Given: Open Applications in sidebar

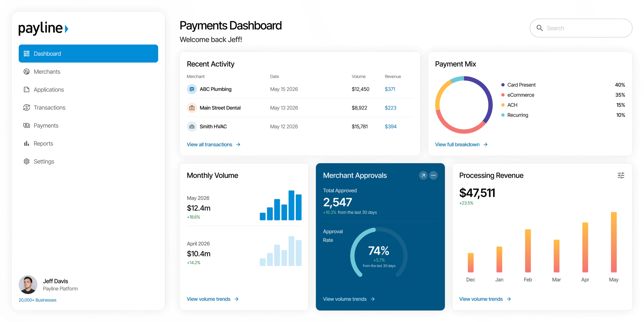Looking at the screenshot, I should tap(88, 90).
